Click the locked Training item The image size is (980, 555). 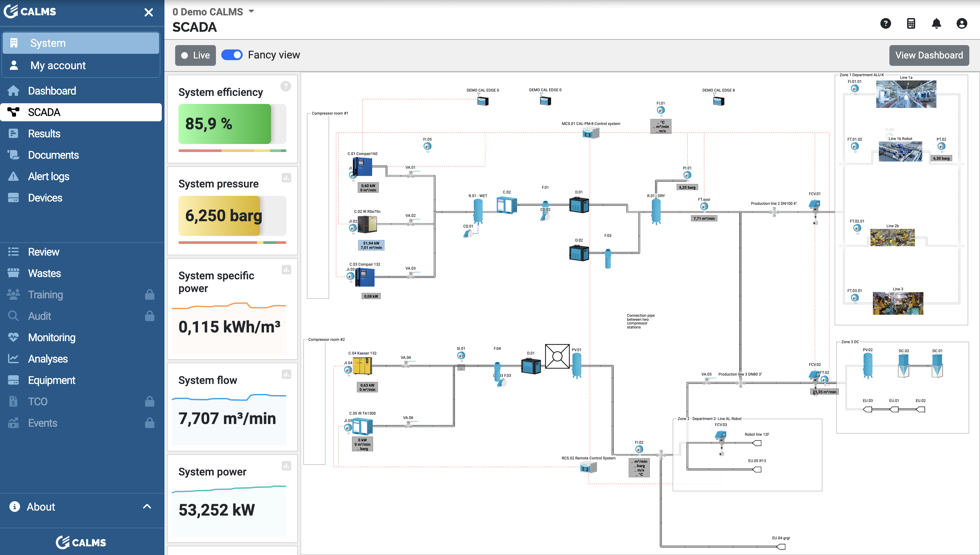pos(81,294)
